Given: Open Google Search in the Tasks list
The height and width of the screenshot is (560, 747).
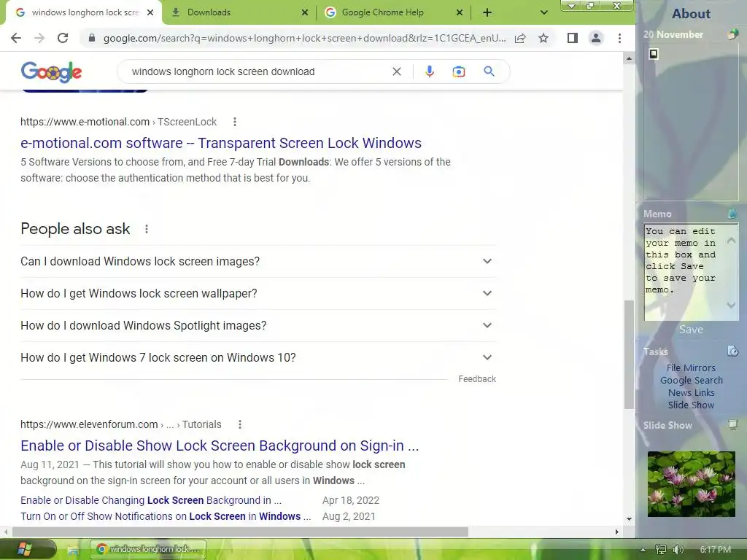Looking at the screenshot, I should click(x=691, y=380).
